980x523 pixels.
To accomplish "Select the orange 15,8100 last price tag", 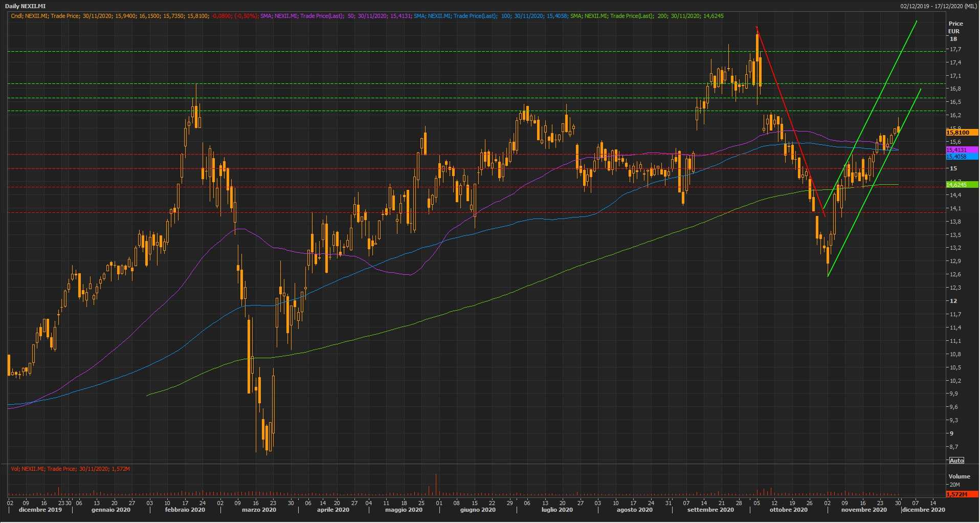I will (x=957, y=133).
